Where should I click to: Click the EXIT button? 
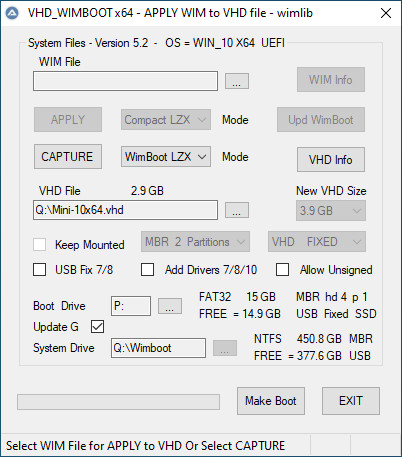[x=351, y=401]
